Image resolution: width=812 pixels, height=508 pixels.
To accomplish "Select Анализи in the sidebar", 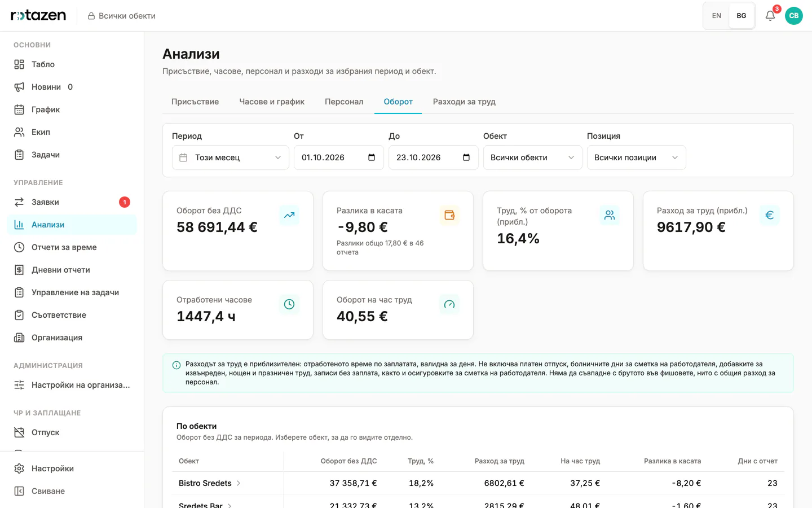I will pyautogui.click(x=72, y=225).
